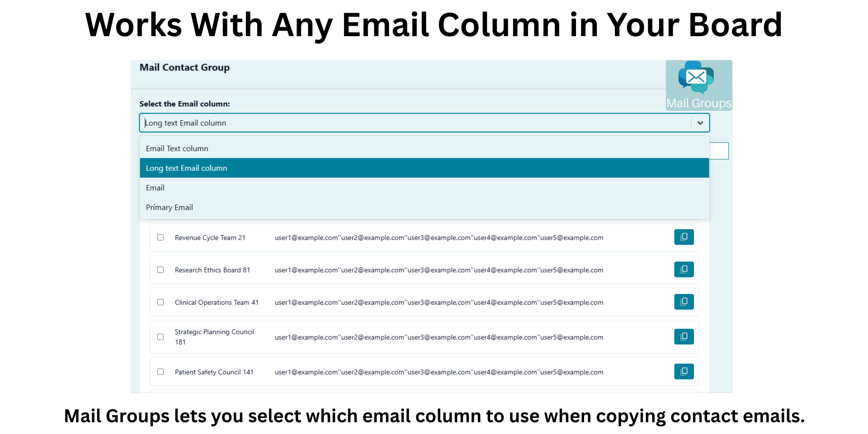This screenshot has height=434, width=868.
Task: Copy emails for Clinical Operations Team 41
Action: point(684,302)
